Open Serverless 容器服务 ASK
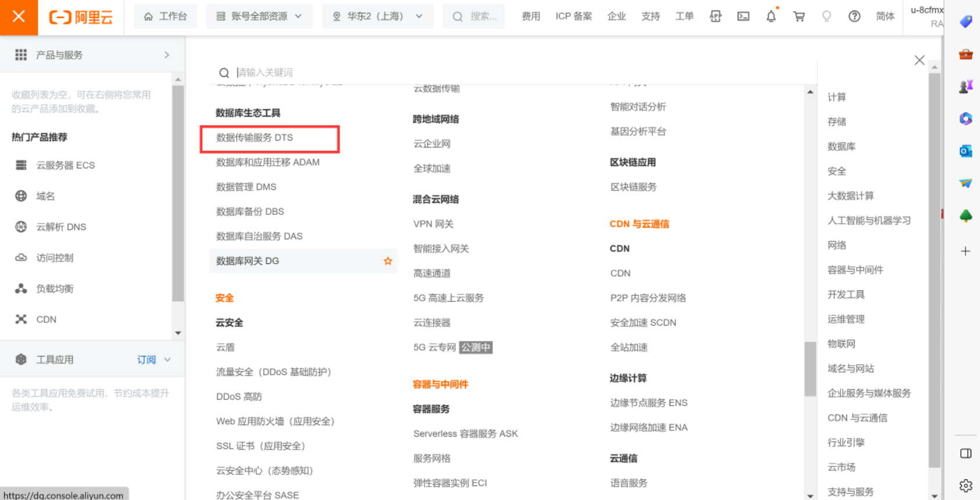 [x=466, y=433]
